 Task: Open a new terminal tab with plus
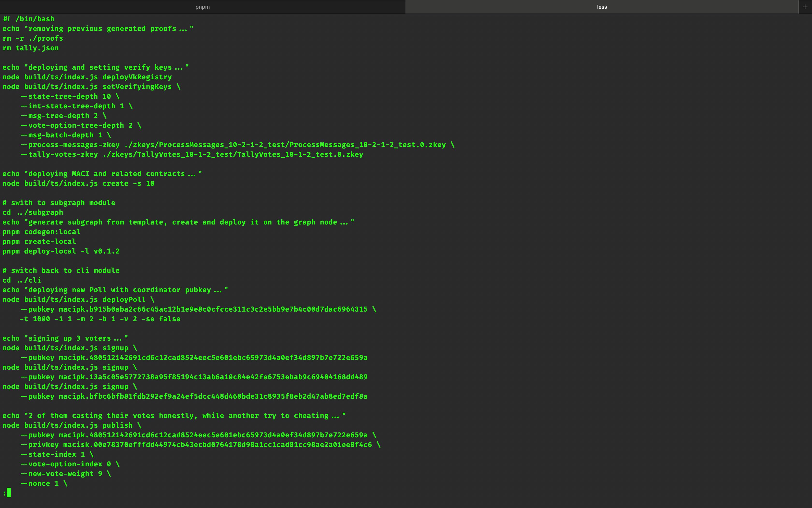coord(805,7)
